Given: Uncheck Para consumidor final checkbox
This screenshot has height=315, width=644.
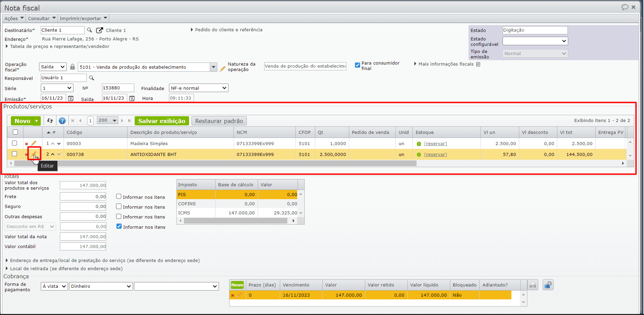Looking at the screenshot, I should (357, 65).
